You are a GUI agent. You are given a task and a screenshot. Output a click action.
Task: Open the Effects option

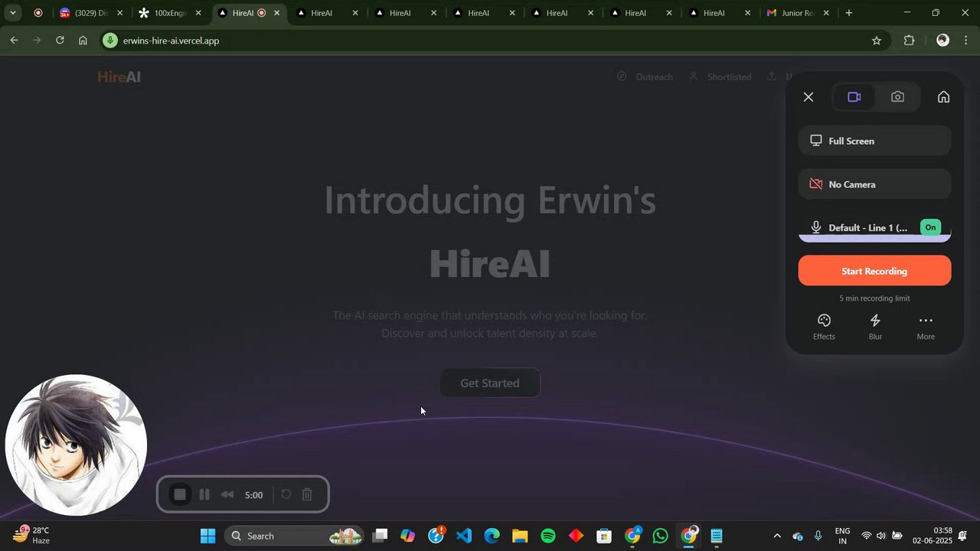[x=824, y=327]
